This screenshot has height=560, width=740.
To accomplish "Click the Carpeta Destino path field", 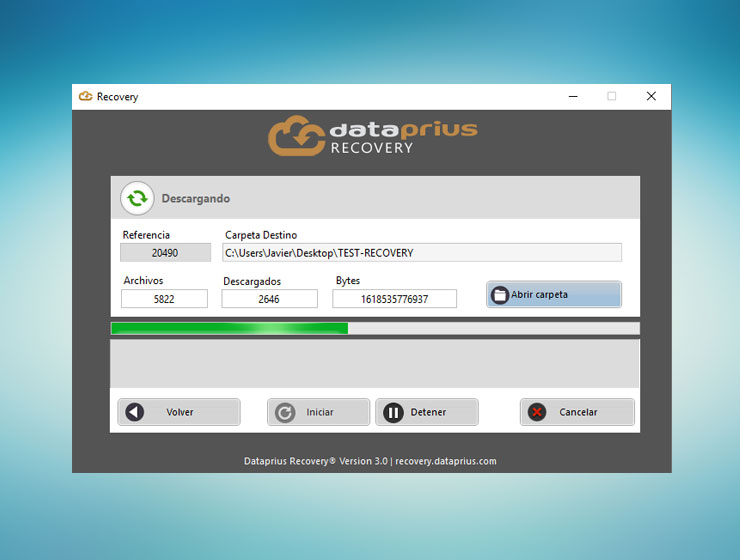I will 422,252.
